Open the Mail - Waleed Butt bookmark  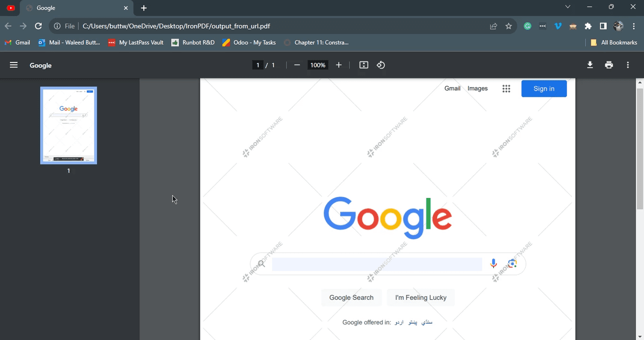pyautogui.click(x=69, y=43)
